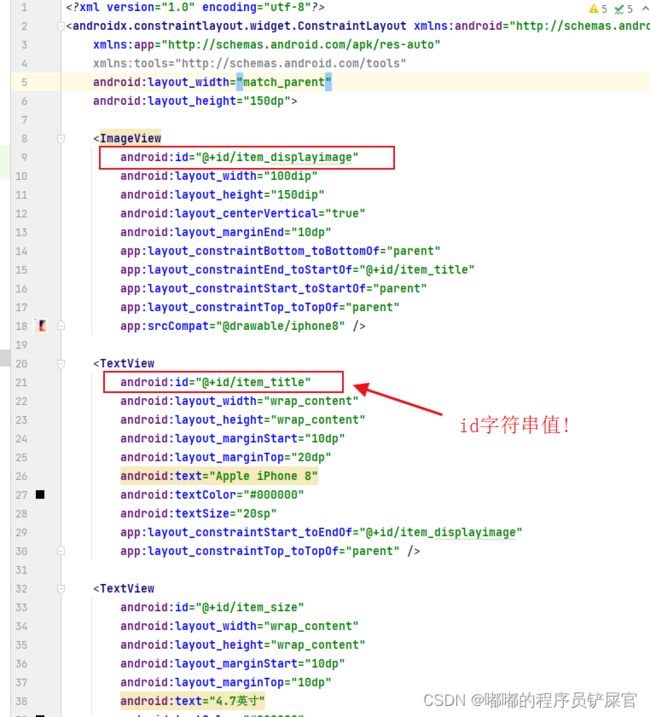Click the "@+id/item_size" id attribute
Image resolution: width=650 pixels, height=717 pixels.
pyautogui.click(x=212, y=607)
